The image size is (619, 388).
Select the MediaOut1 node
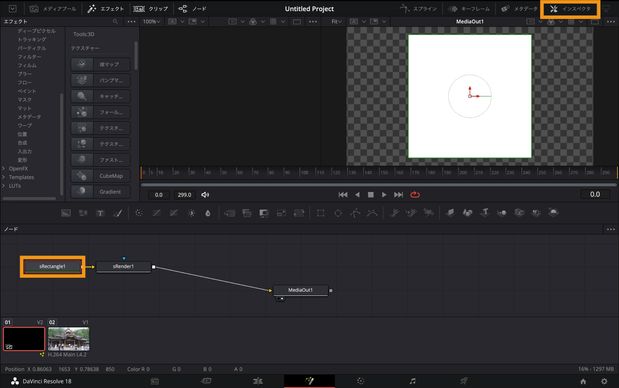click(301, 290)
